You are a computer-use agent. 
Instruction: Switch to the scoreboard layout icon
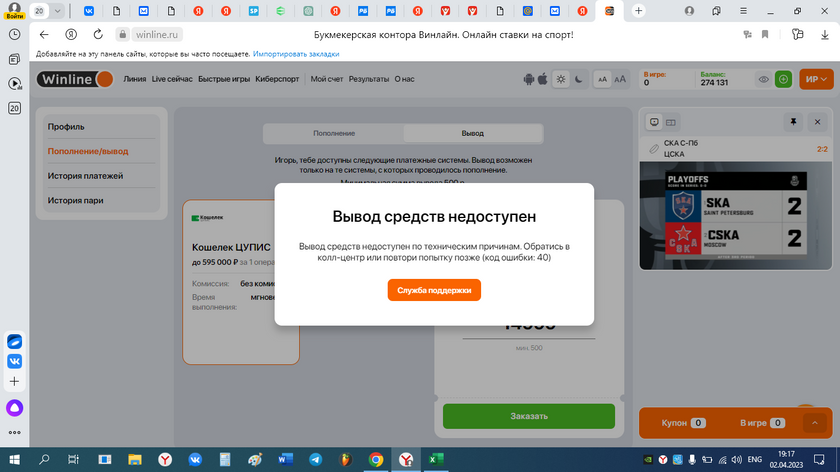pyautogui.click(x=671, y=123)
